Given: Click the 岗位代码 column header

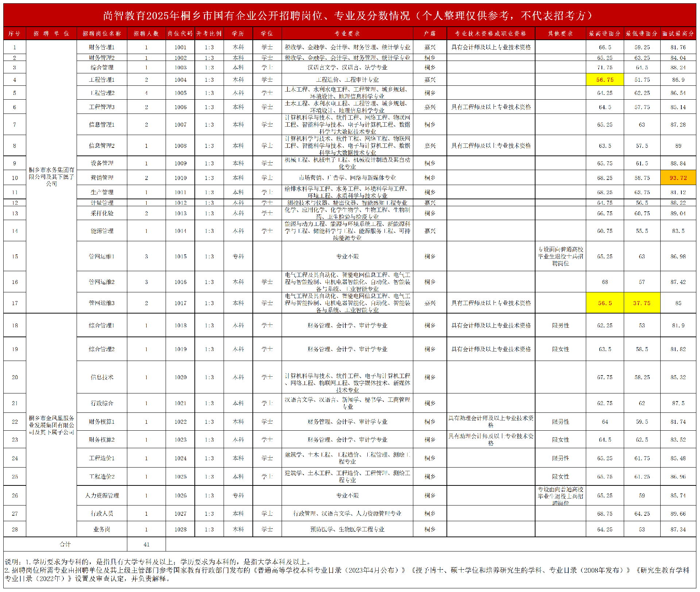Looking at the screenshot, I should click(x=180, y=34).
